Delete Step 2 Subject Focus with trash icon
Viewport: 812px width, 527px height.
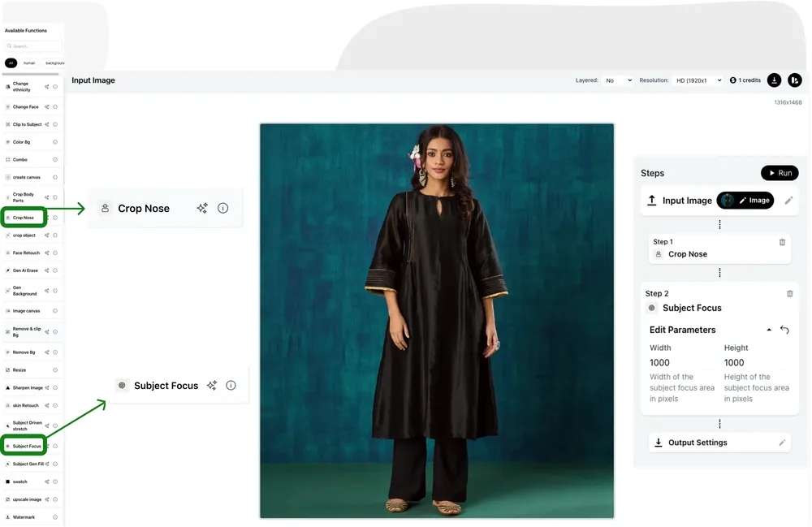pyautogui.click(x=790, y=293)
